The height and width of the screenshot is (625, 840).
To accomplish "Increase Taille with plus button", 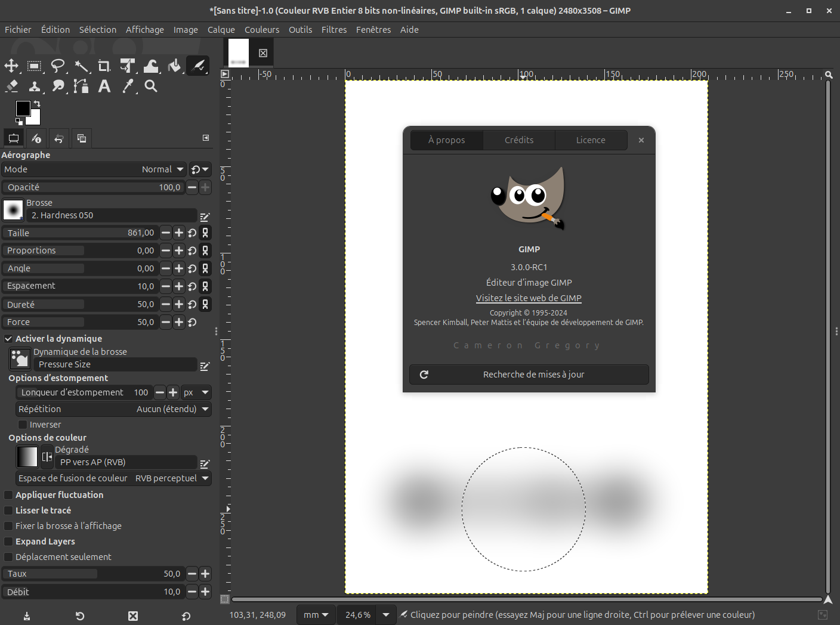I will click(179, 233).
